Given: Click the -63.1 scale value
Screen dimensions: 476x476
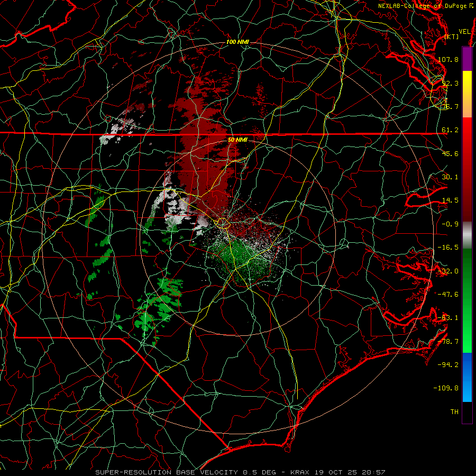Looking at the screenshot, I should [x=448, y=318].
